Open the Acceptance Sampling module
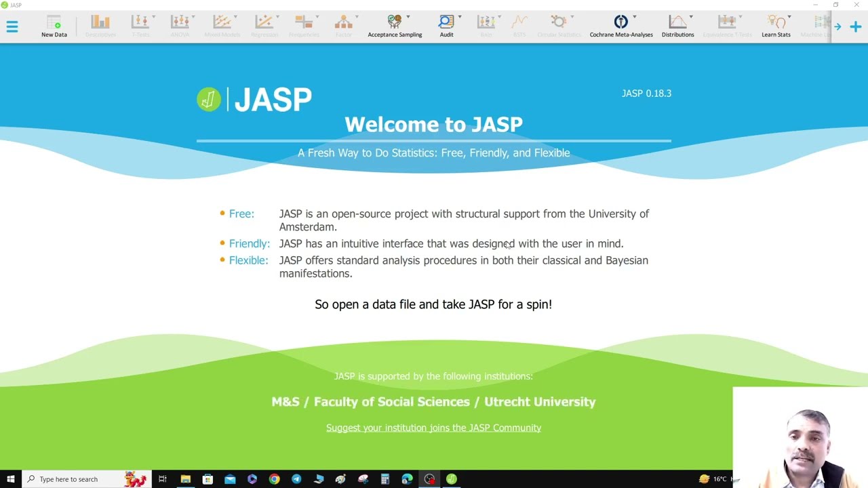The image size is (868, 488). point(395,26)
